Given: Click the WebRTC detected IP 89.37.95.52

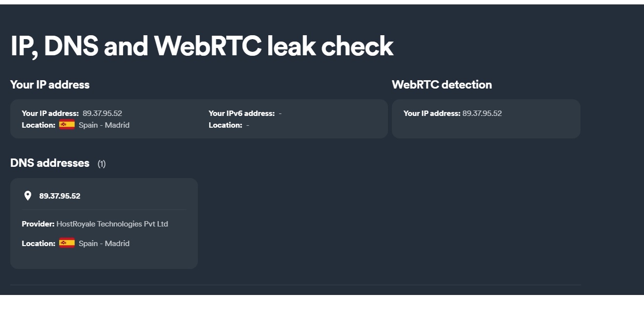Looking at the screenshot, I should [x=482, y=113].
